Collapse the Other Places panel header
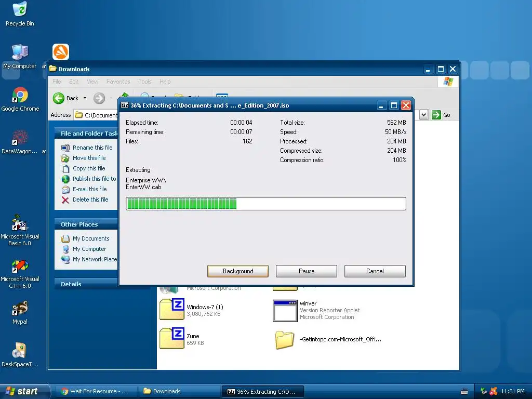Viewport: 532px width, 399px height. point(86,224)
